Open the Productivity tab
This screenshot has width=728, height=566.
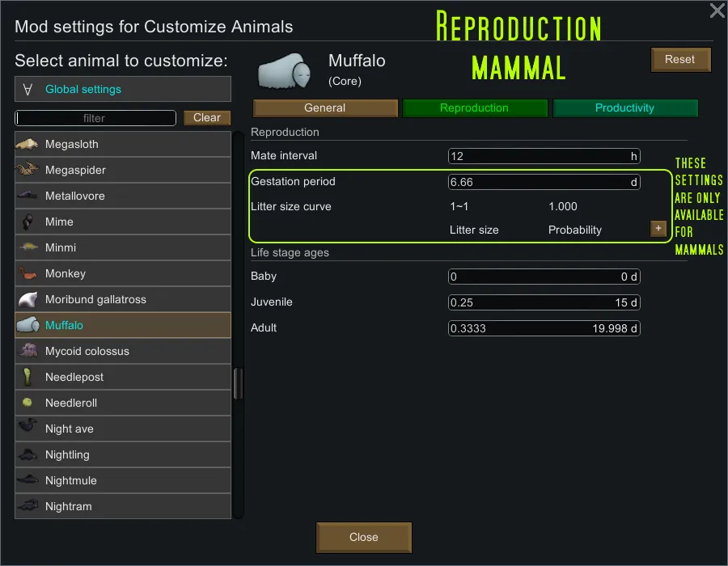point(624,108)
